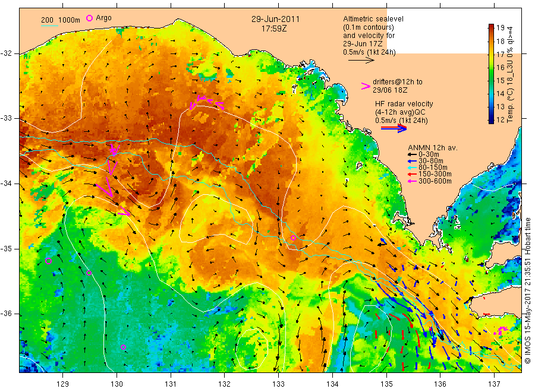This screenshot has height=392, width=535.
Task: Click the 'Altimetric sealevel' heading
Action: (x=373, y=19)
